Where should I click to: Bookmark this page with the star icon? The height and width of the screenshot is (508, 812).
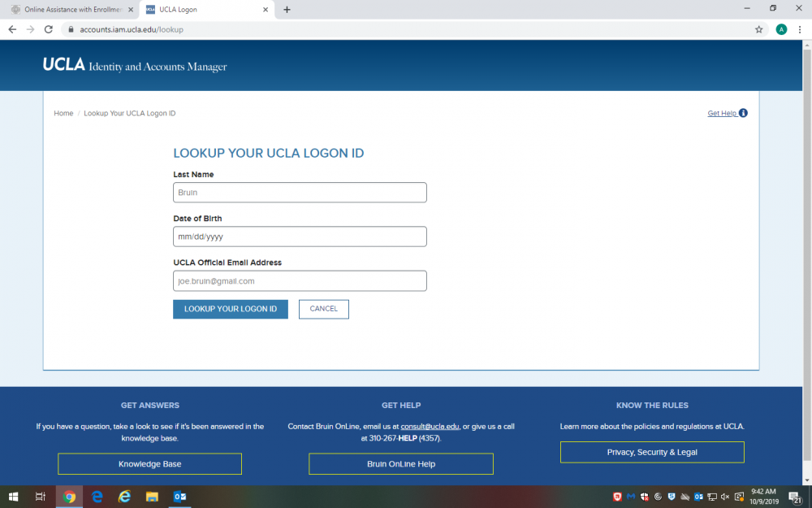tap(758, 29)
